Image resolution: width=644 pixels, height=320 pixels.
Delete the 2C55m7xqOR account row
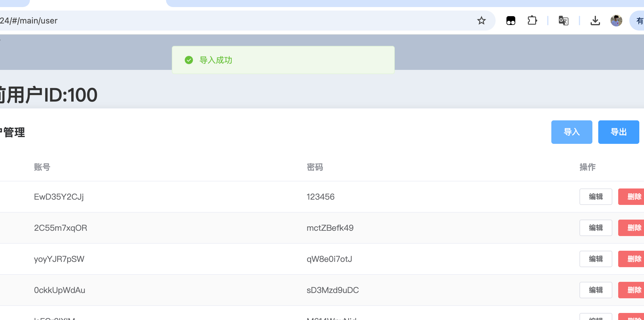click(632, 228)
